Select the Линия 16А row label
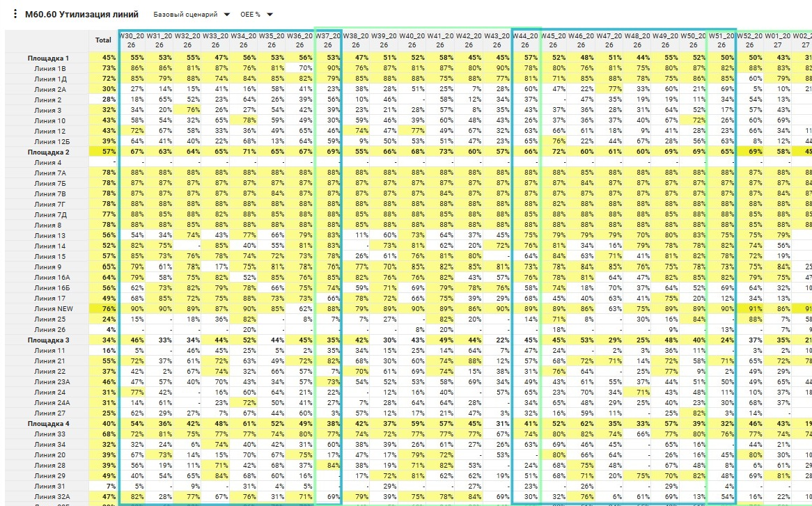Screen dimensions: 812x506 (52, 277)
